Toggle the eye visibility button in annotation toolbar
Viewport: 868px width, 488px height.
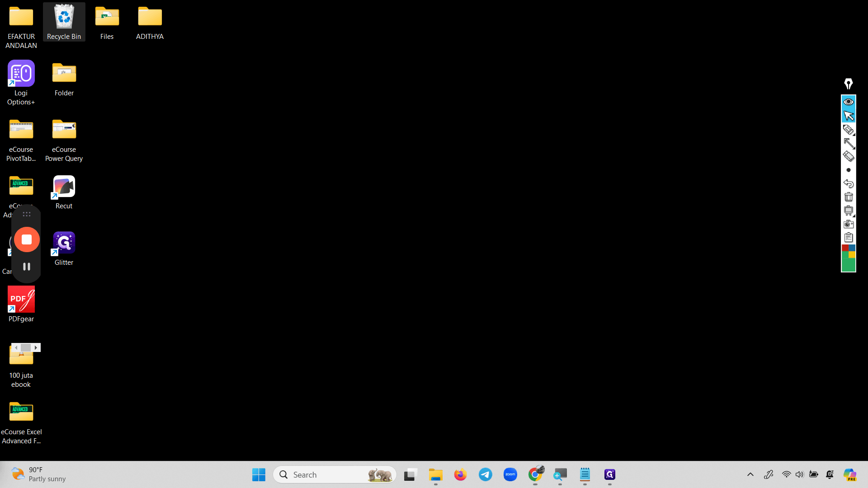(x=849, y=102)
